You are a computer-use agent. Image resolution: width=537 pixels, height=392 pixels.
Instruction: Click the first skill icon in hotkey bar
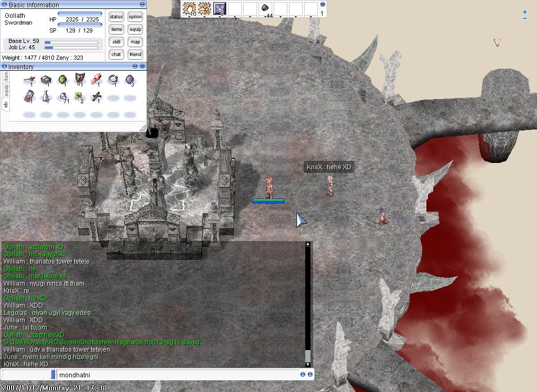[189, 8]
